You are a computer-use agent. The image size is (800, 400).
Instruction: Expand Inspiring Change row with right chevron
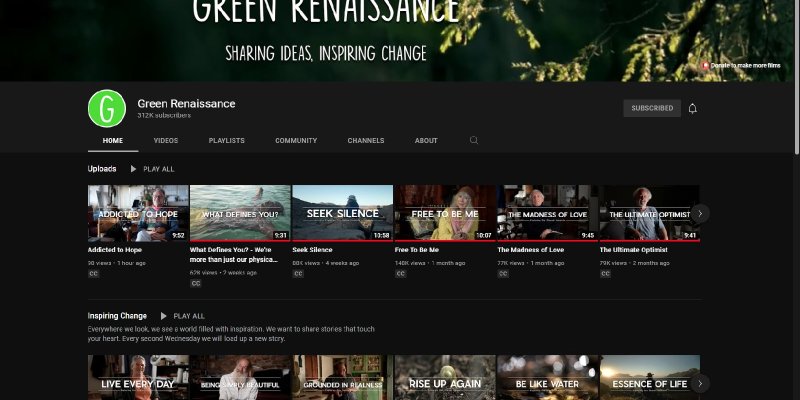coord(701,383)
